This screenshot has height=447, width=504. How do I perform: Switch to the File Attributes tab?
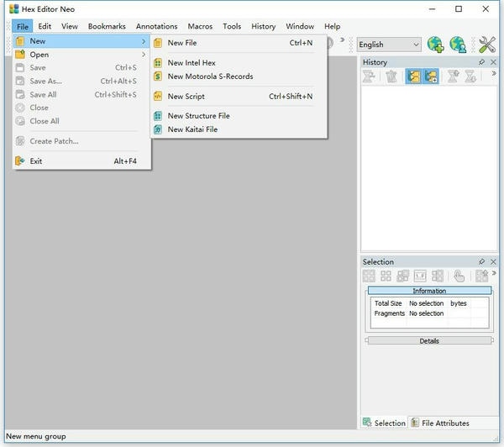click(x=441, y=423)
